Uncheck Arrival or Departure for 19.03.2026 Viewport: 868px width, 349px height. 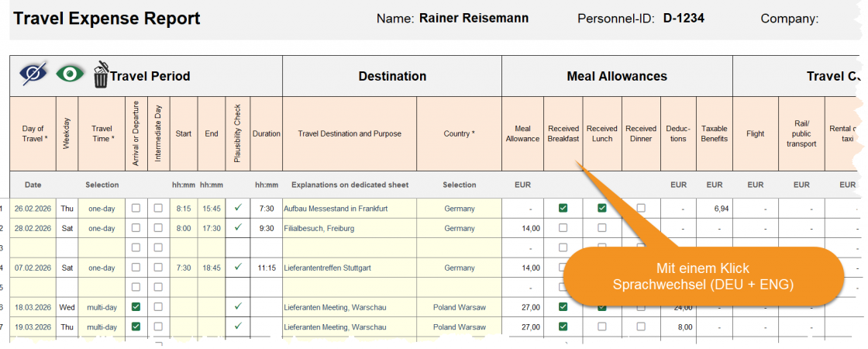point(136,327)
